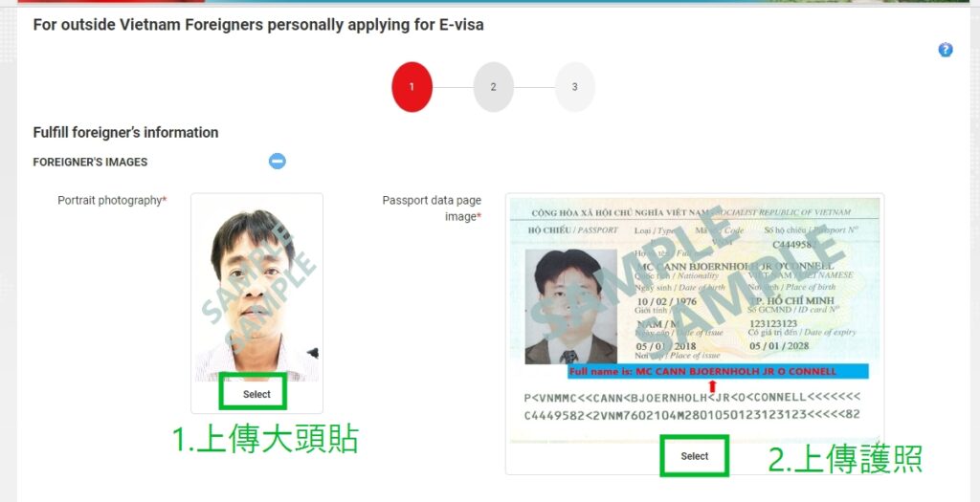This screenshot has height=502, width=980.
Task: Click the red arrow on passport sample
Action: pos(712,386)
